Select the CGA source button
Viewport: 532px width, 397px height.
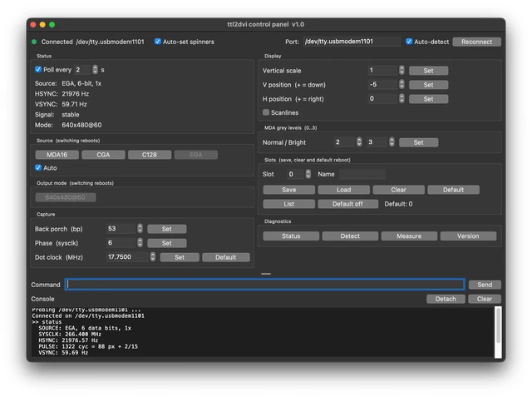pos(103,155)
